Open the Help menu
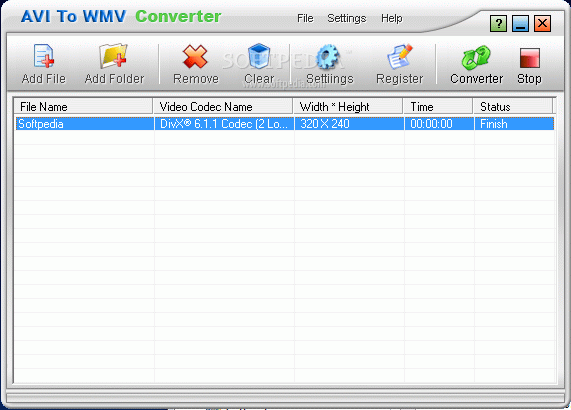Viewport: 571px width, 410px height. pos(391,18)
